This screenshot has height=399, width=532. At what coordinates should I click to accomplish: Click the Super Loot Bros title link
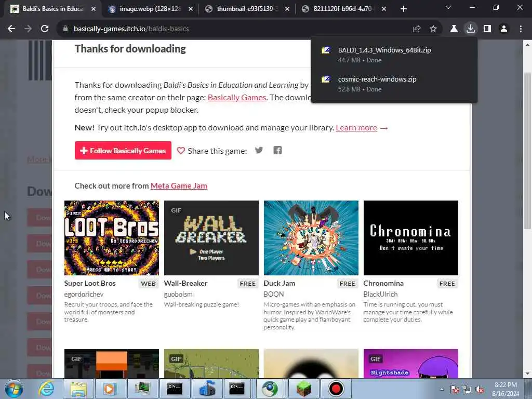coord(90,283)
